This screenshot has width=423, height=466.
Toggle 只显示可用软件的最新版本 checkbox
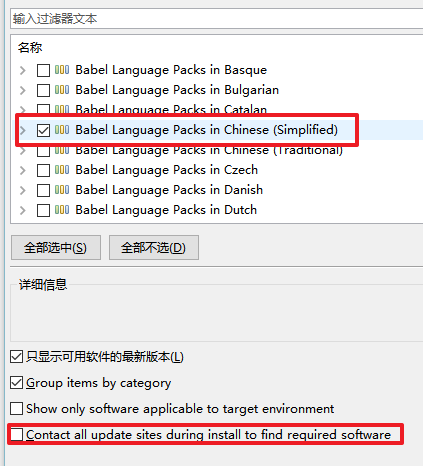click(16, 357)
